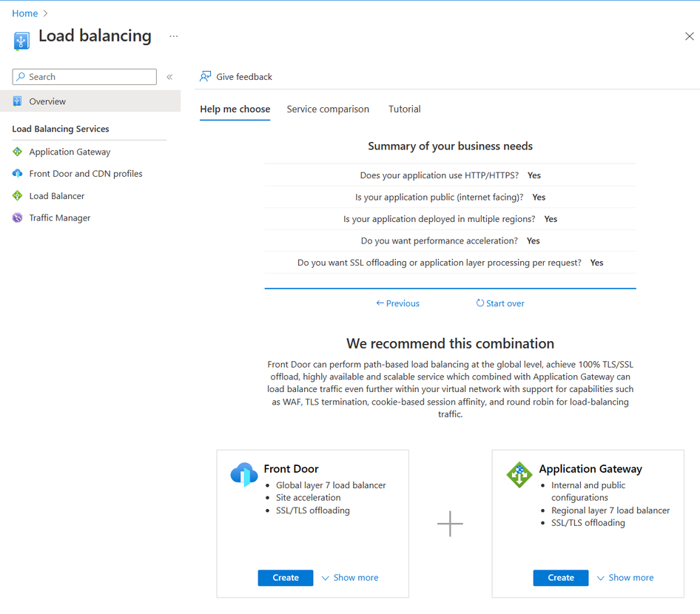Click 'Do you want performance acceleration?' question
Image resolution: width=700 pixels, height=614 pixels.
(440, 241)
